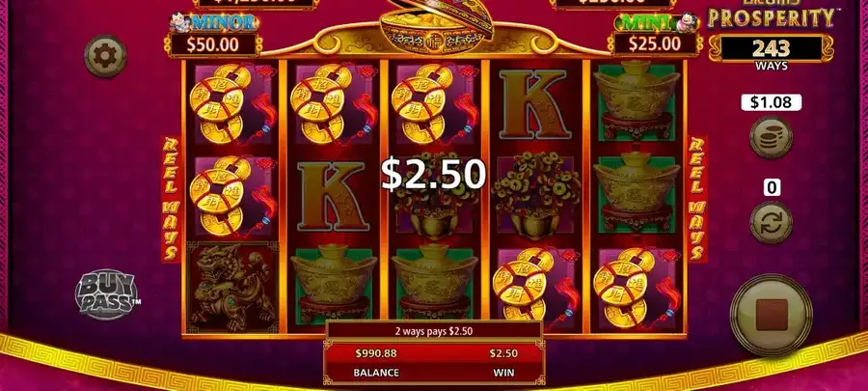Click the Mini $25.00 jackpot panel

pos(656,36)
